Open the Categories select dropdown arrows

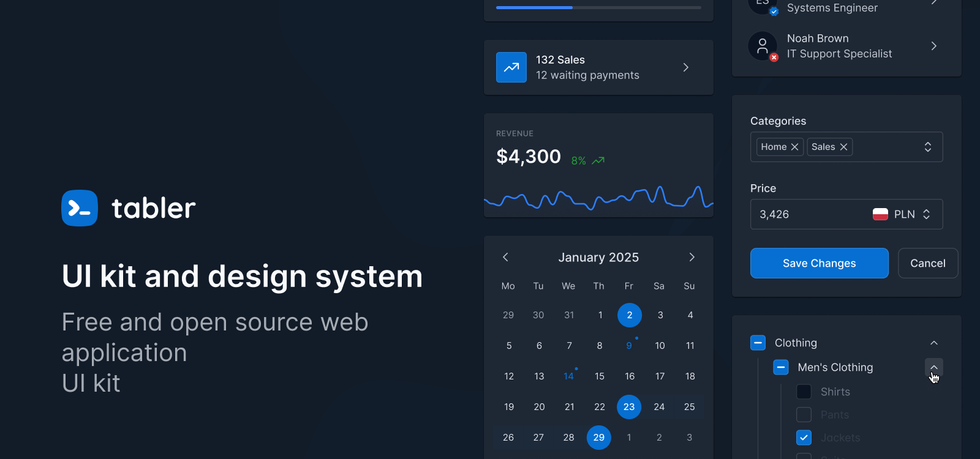point(927,147)
